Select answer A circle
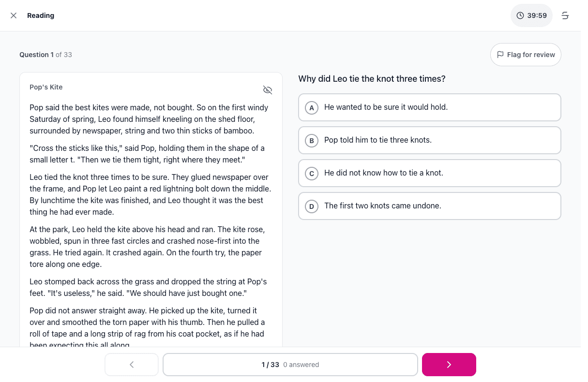This screenshot has width=588, height=382. tap(312, 108)
